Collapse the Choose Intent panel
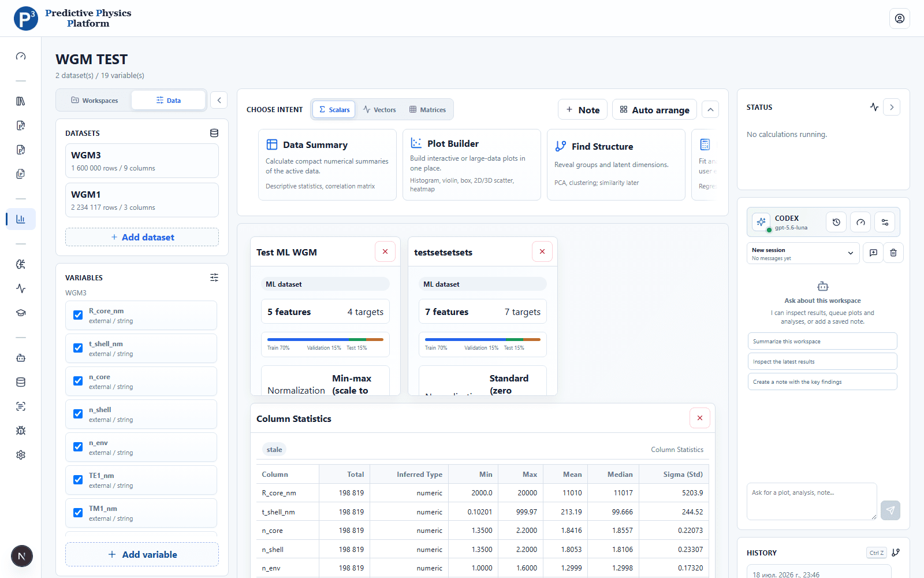This screenshot has height=578, width=924. pos(710,110)
